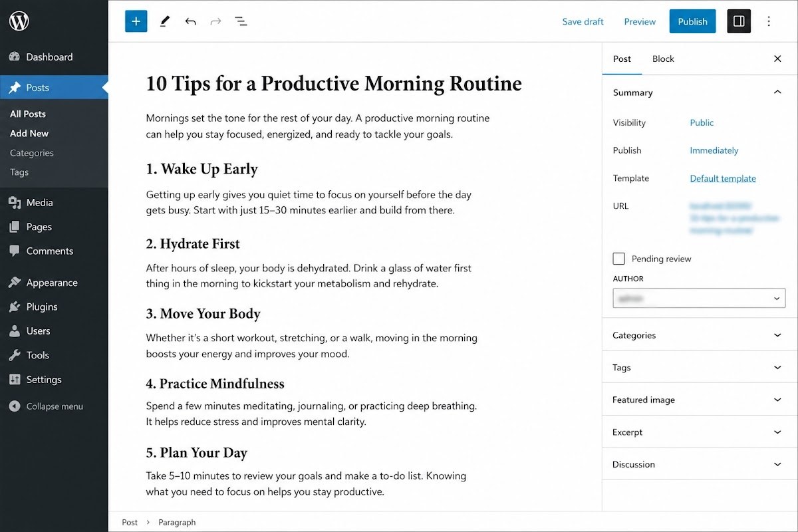Click the WordPress logo icon
The width and height of the screenshot is (798, 532).
pos(19,21)
